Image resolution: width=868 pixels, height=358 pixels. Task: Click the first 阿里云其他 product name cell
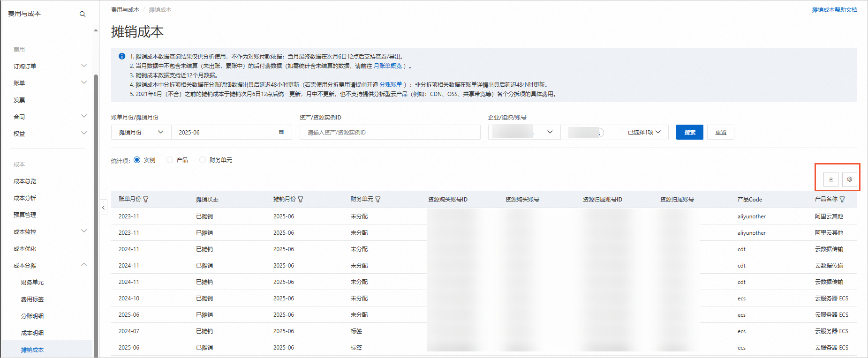click(x=829, y=216)
